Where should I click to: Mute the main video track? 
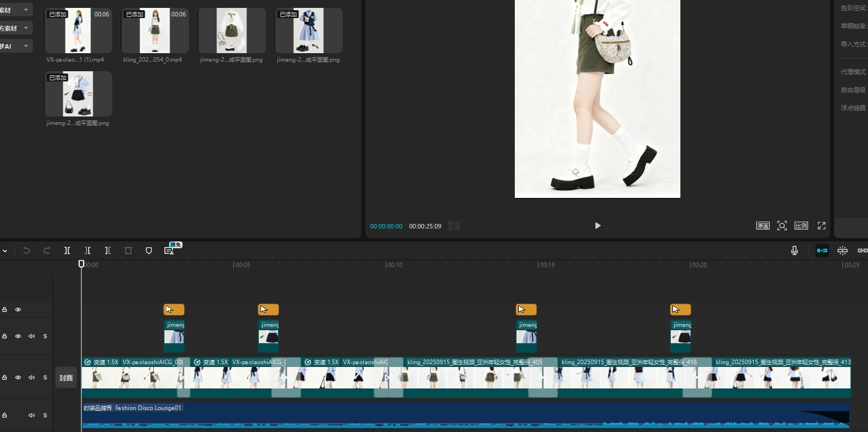click(32, 378)
